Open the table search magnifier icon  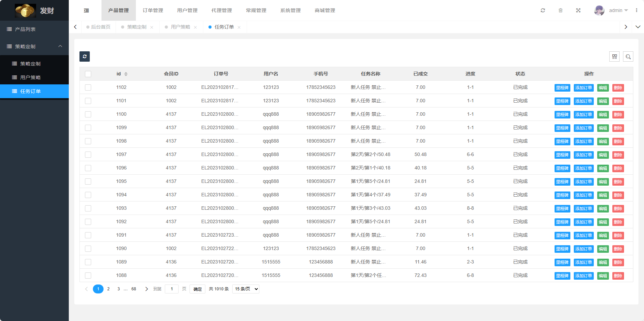pyautogui.click(x=628, y=56)
